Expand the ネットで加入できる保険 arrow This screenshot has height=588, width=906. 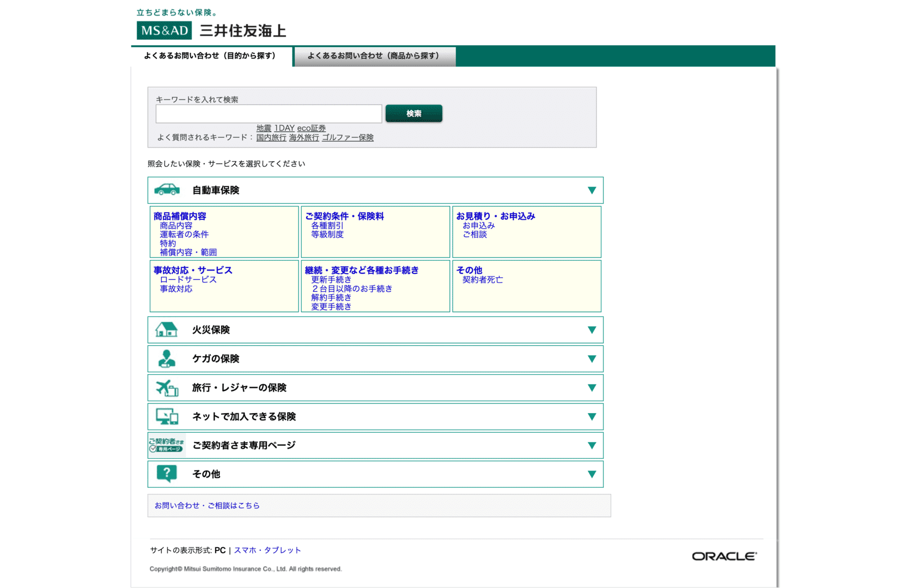click(592, 416)
